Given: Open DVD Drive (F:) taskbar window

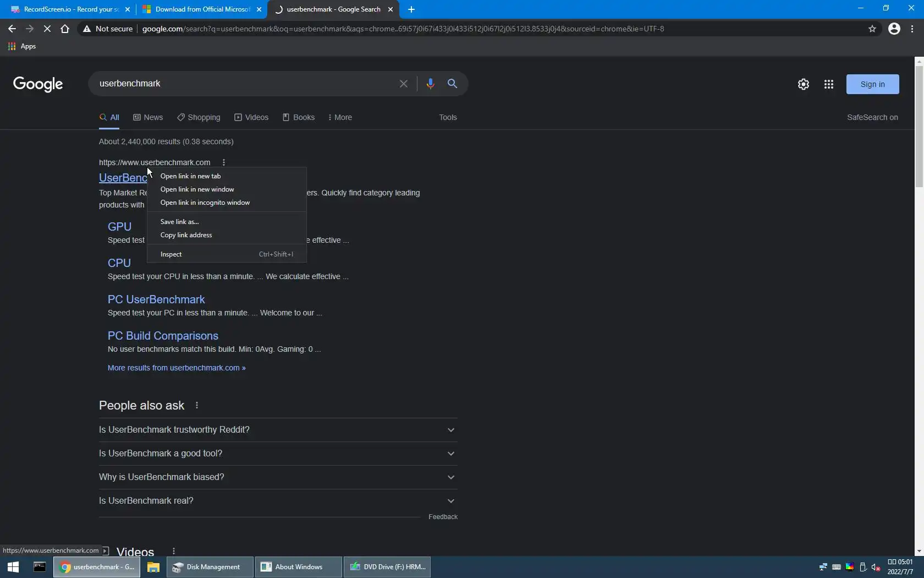Looking at the screenshot, I should pos(387,567).
